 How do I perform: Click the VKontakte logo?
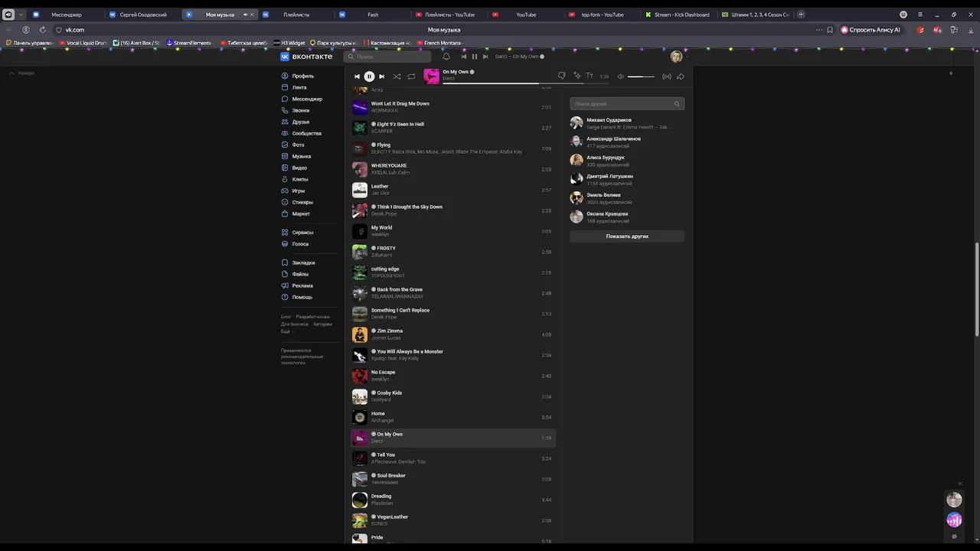[306, 57]
